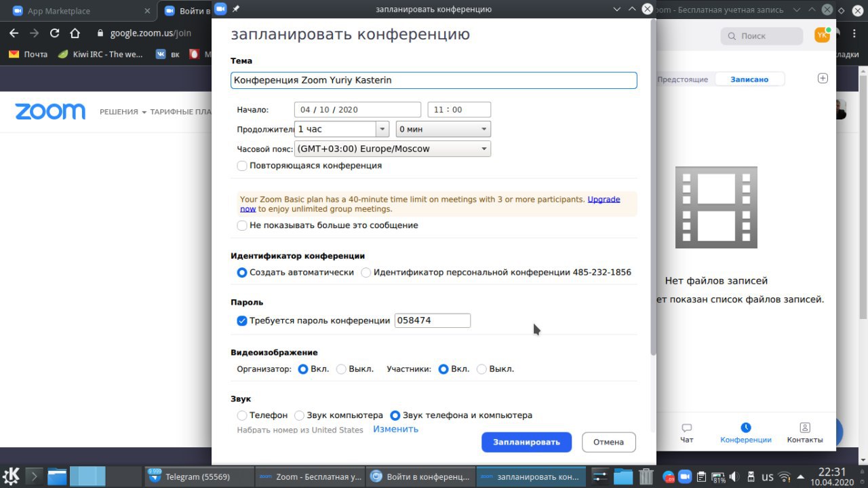
Task: Select Звук телефона и компьютера option
Action: point(395,415)
